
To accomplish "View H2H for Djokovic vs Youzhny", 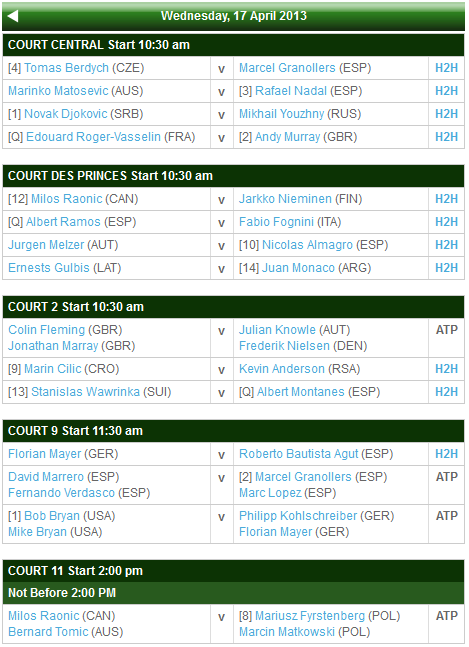I will [x=446, y=114].
